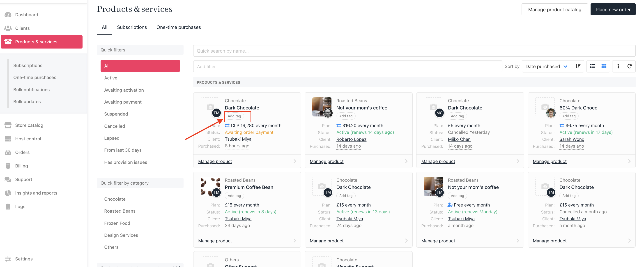Click Place new order button
644x267 pixels.
[613, 9]
